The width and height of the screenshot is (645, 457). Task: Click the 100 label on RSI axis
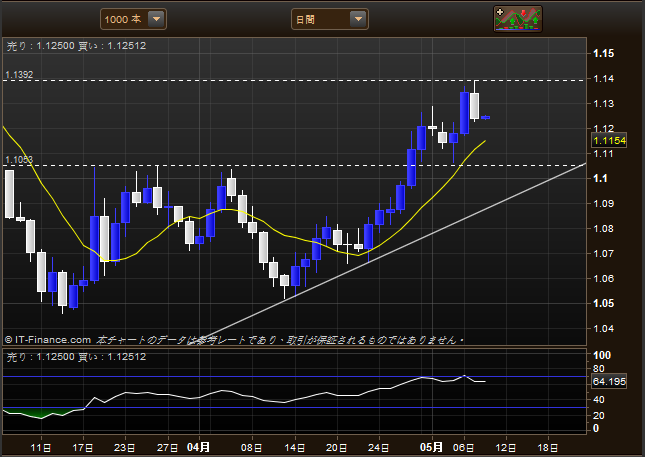(602, 355)
